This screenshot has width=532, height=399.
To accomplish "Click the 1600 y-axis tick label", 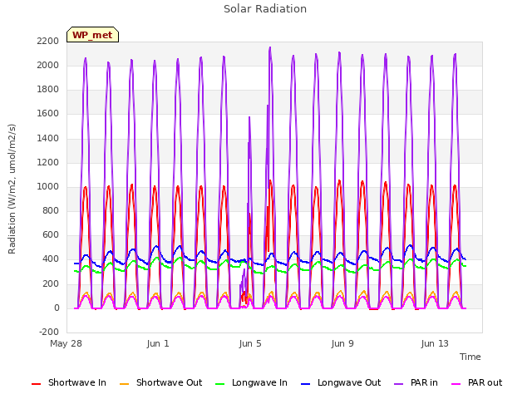I will click(48, 114).
